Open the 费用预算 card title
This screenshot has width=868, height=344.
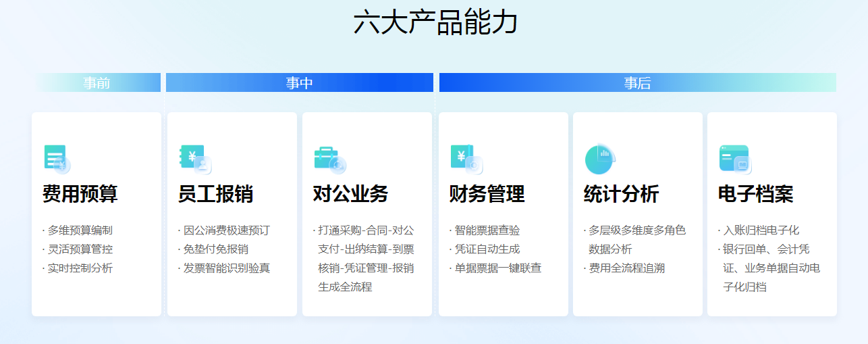coord(80,194)
